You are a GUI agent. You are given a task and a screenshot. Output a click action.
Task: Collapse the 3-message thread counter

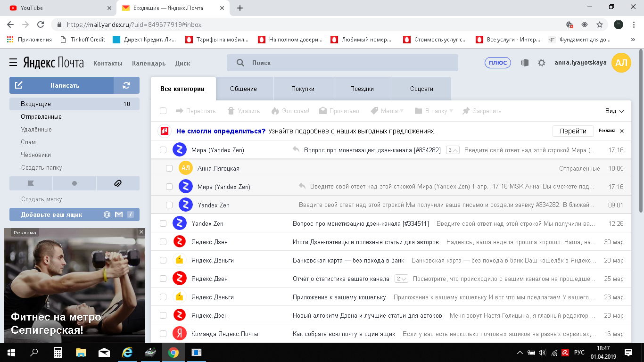[453, 150]
